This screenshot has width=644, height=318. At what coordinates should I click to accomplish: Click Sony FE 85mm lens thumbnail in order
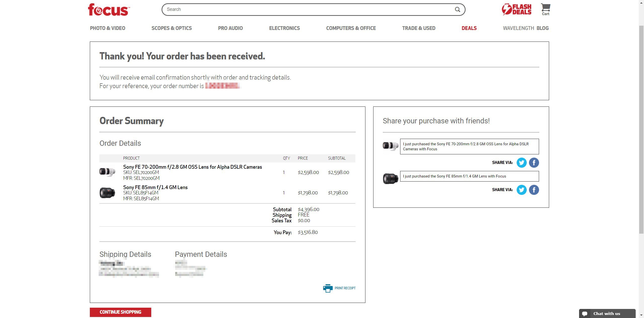107,193
